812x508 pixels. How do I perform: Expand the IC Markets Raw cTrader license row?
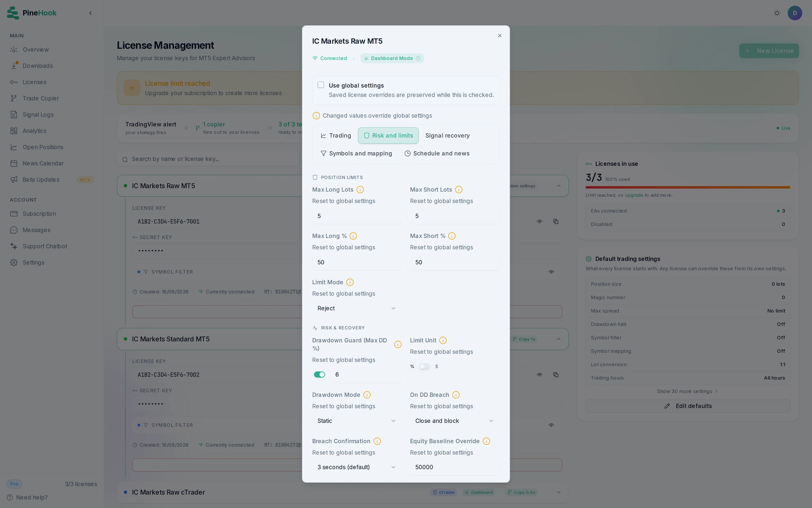pos(558,492)
